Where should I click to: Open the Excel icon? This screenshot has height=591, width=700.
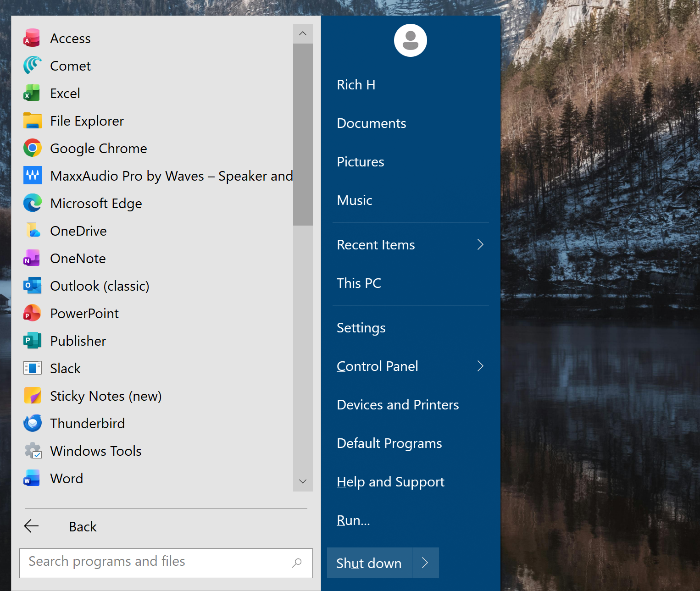(x=32, y=93)
